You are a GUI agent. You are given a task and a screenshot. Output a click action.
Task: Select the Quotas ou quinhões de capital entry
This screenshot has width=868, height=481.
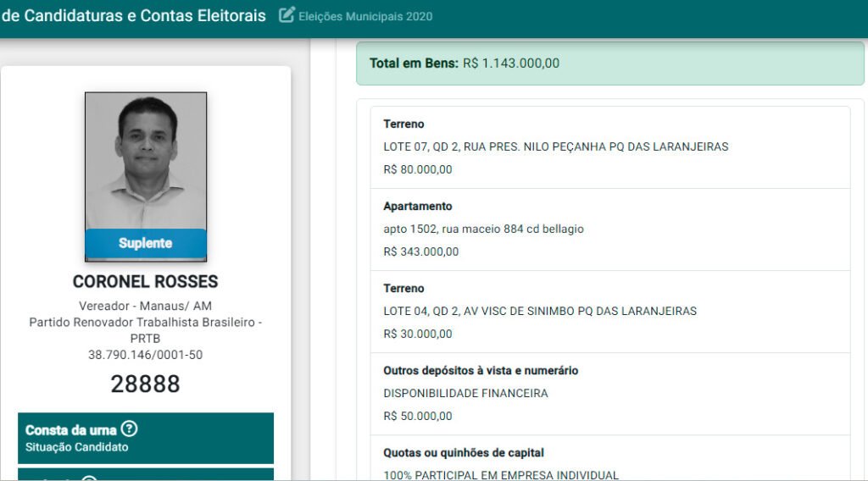click(609, 462)
